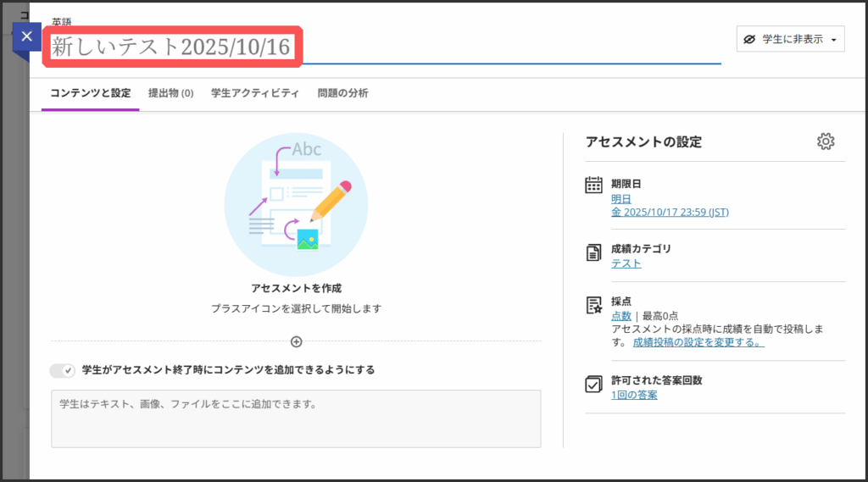Expand the 学生に非表示 visibility dropdown
Image resolution: width=868 pixels, height=482 pixels.
pyautogui.click(x=790, y=40)
